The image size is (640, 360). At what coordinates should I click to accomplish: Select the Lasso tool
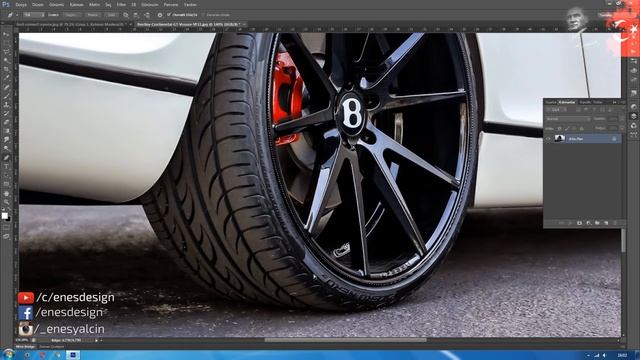pyautogui.click(x=6, y=52)
